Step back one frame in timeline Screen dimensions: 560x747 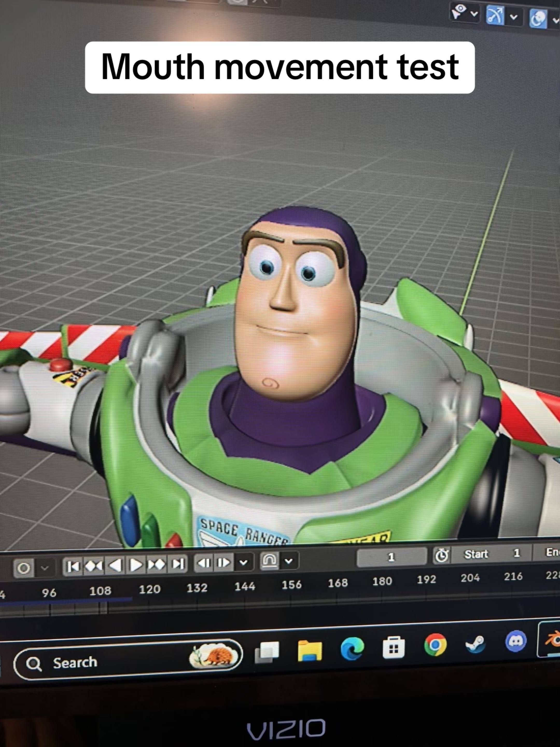click(x=205, y=563)
